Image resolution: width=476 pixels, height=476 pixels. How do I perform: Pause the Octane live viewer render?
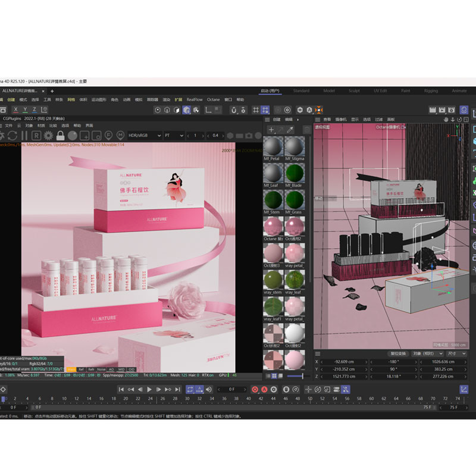pyautogui.click(x=24, y=136)
